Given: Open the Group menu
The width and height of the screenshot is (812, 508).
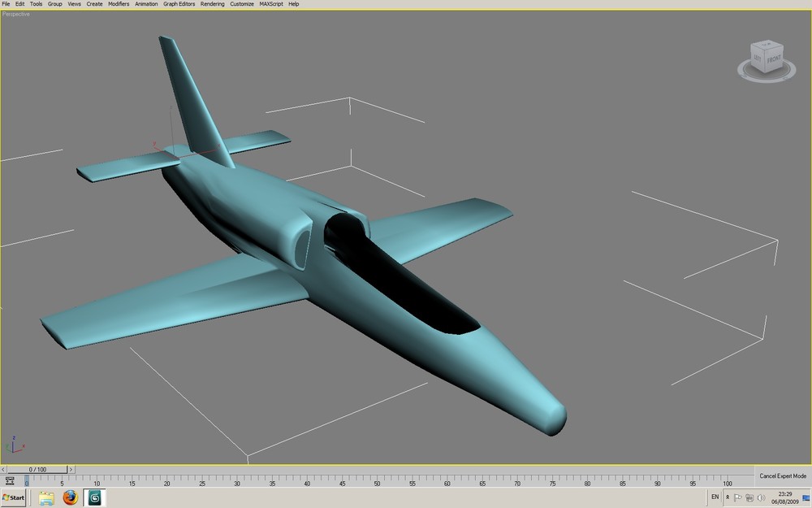Looking at the screenshot, I should coord(55,3).
